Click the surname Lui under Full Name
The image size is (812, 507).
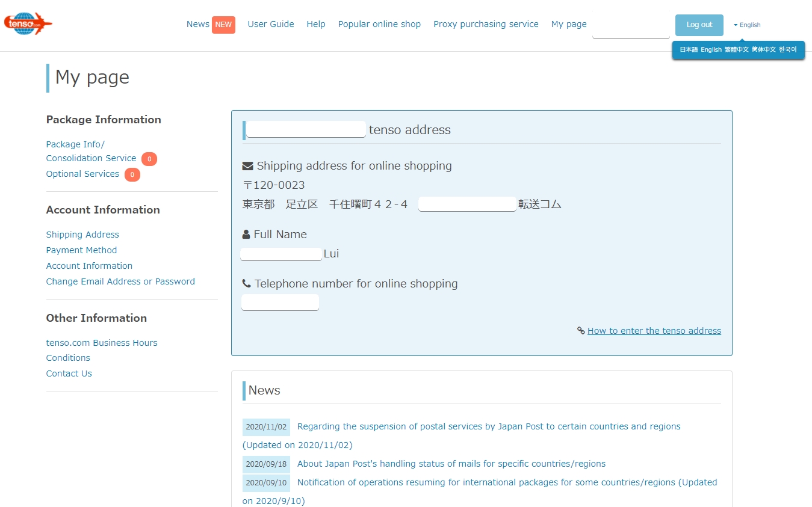point(332,254)
